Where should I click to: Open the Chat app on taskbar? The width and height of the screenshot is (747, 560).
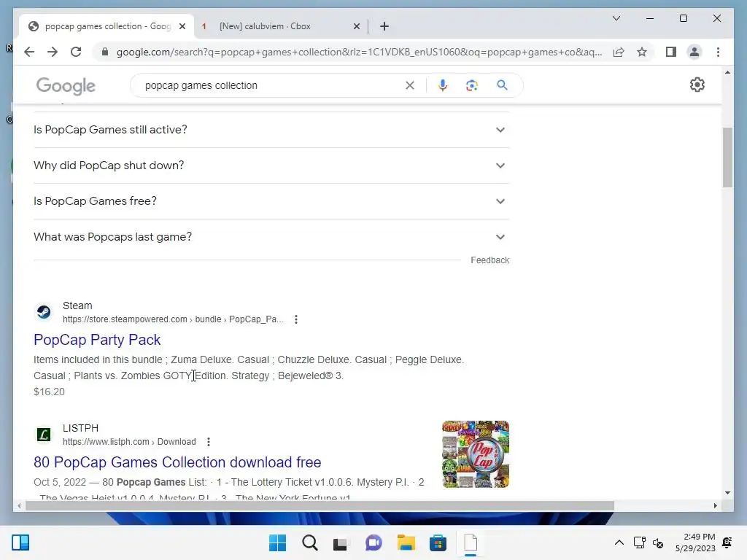click(373, 542)
